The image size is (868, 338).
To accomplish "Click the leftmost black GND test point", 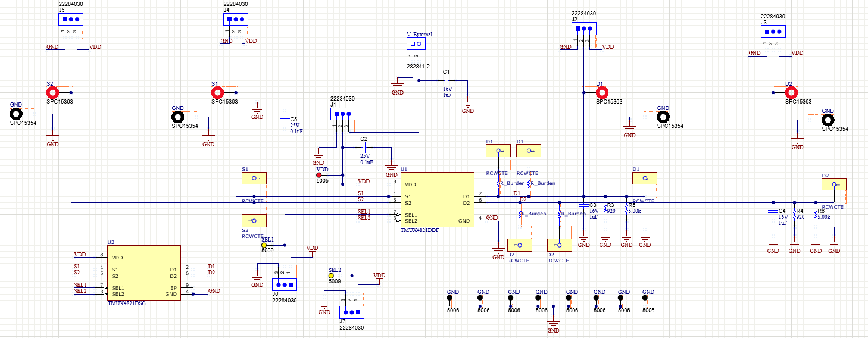I will coord(16,113).
